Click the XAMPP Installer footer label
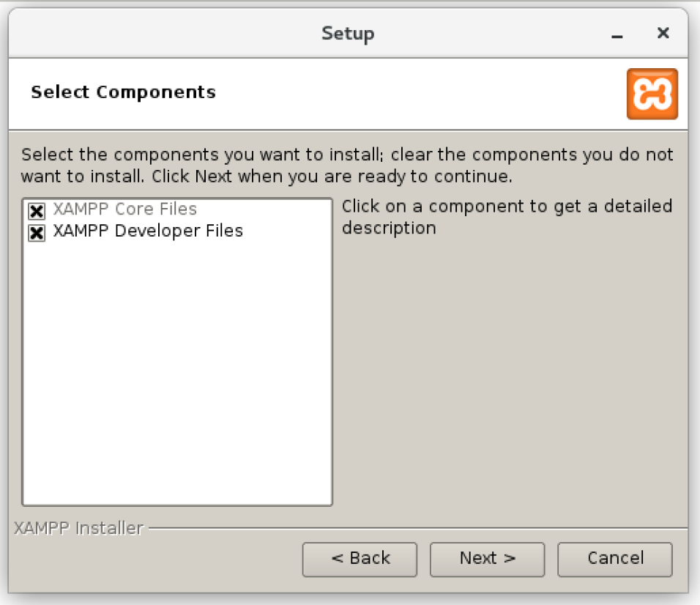 78,528
